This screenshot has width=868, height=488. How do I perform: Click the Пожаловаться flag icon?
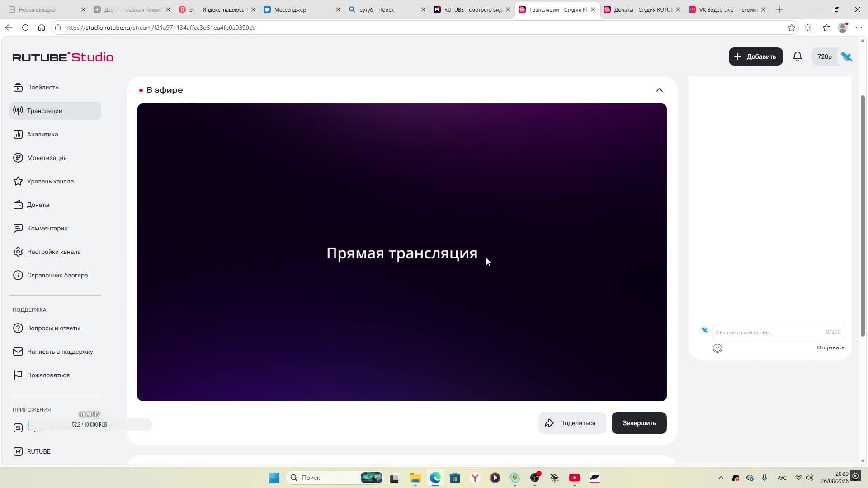pyautogui.click(x=18, y=375)
